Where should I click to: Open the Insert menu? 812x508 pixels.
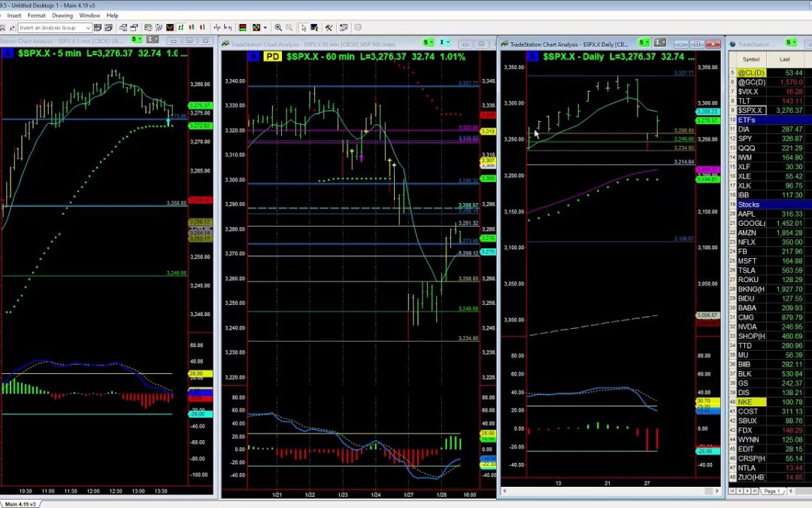(14, 16)
